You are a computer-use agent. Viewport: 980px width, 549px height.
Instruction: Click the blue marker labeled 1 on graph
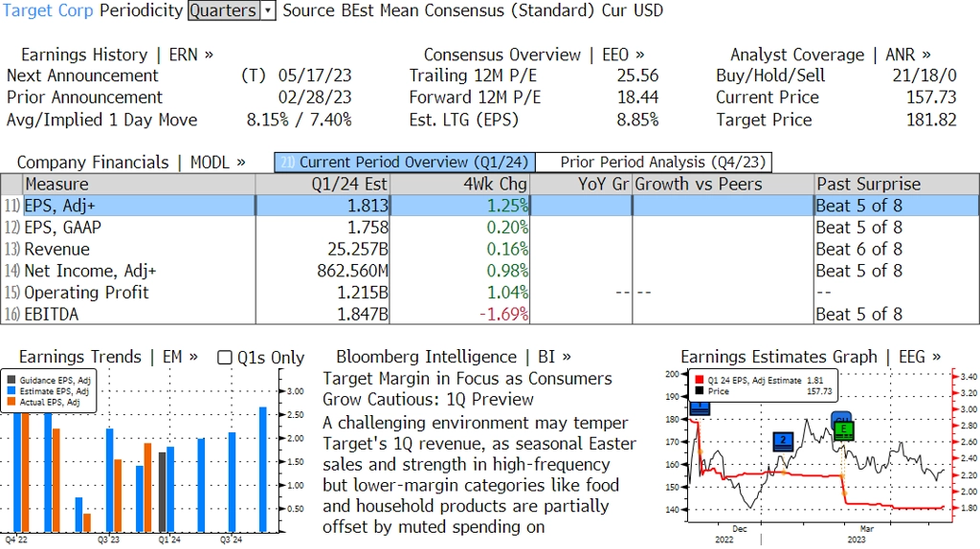point(700,408)
